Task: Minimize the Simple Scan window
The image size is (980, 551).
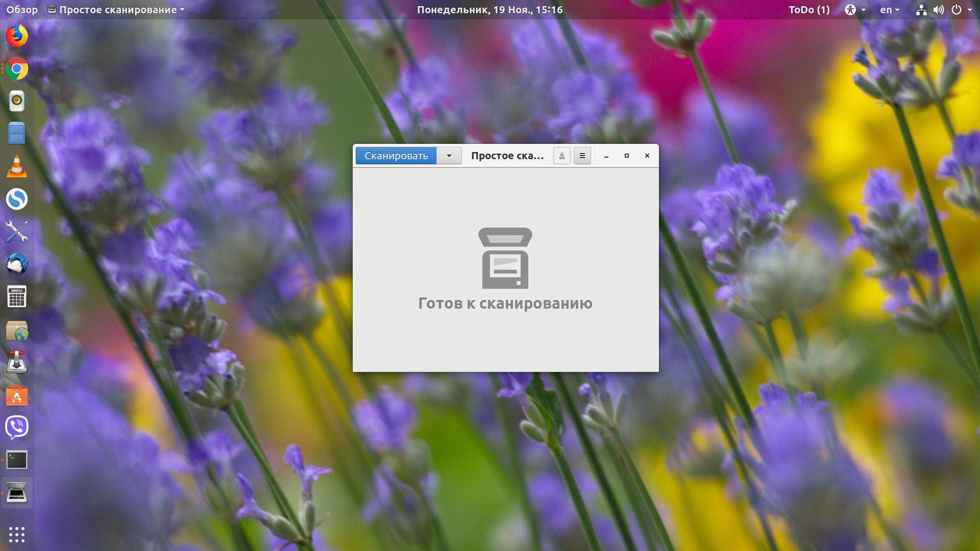Action: pyautogui.click(x=606, y=156)
